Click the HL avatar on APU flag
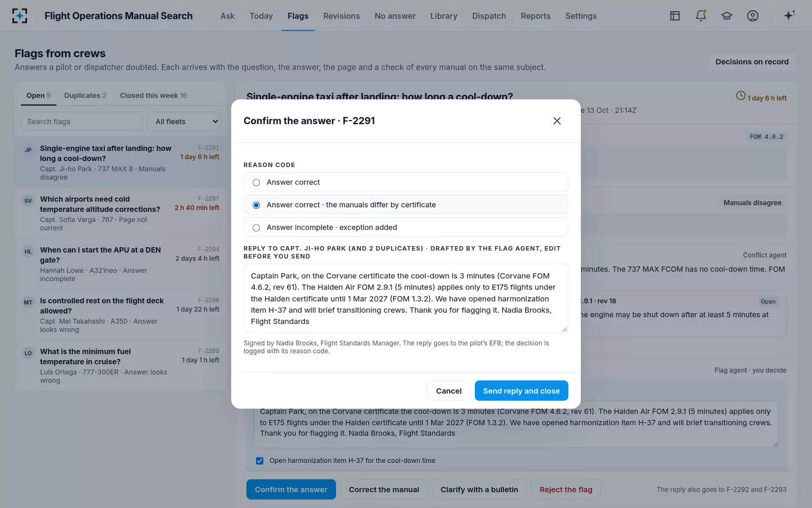Image resolution: width=812 pixels, height=508 pixels. (x=28, y=251)
